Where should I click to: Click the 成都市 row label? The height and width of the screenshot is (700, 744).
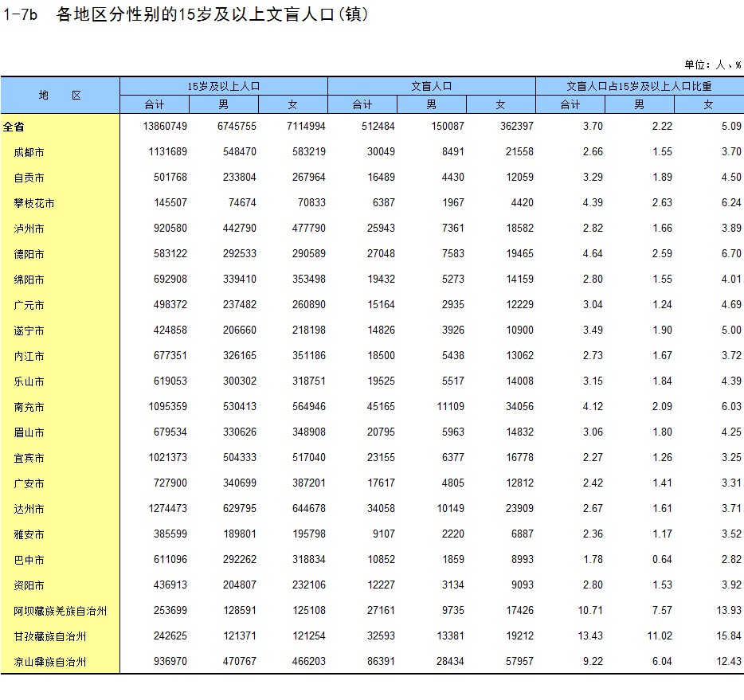pos(29,152)
